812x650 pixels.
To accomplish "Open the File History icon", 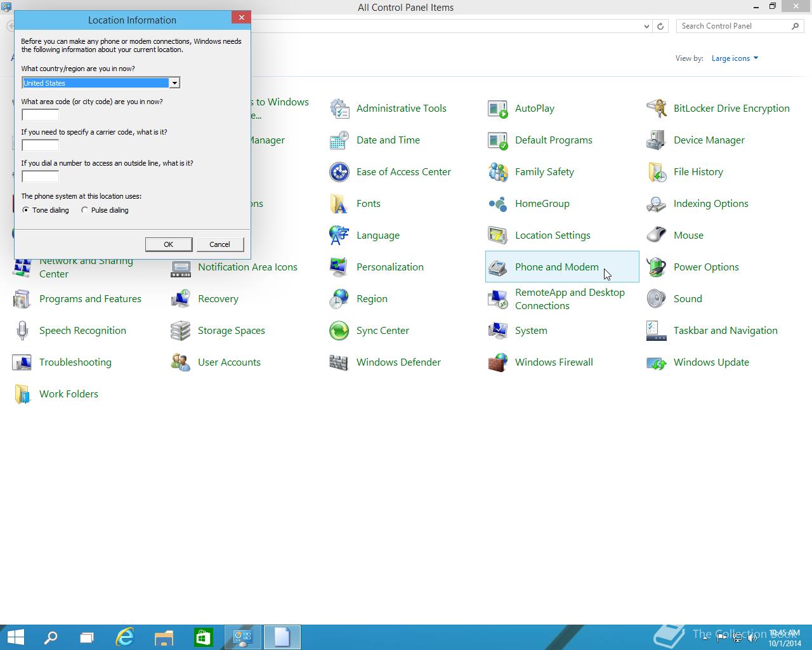I will click(657, 172).
